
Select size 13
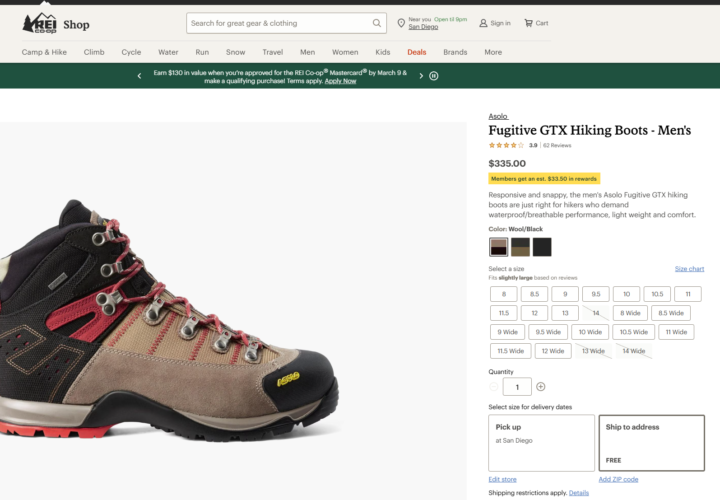[x=565, y=313]
